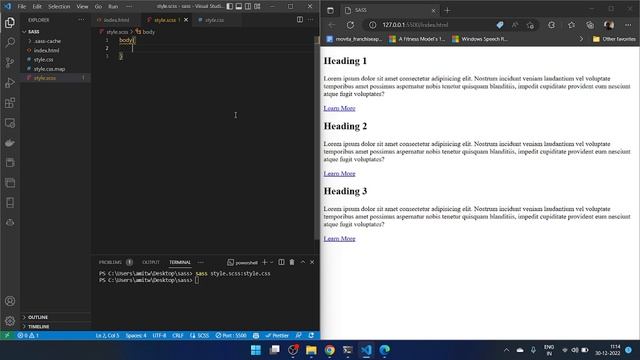Open the Source Control view
The image size is (640, 360).
click(x=10, y=62)
